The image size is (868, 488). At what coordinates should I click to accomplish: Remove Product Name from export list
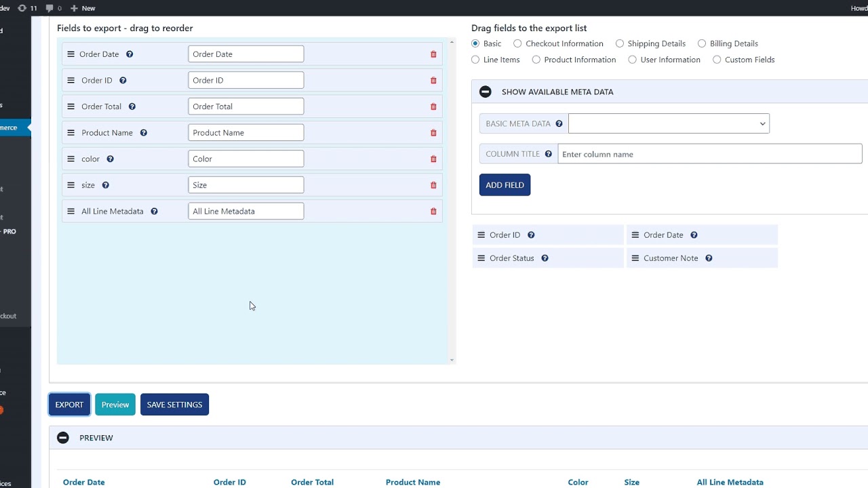pyautogui.click(x=433, y=133)
